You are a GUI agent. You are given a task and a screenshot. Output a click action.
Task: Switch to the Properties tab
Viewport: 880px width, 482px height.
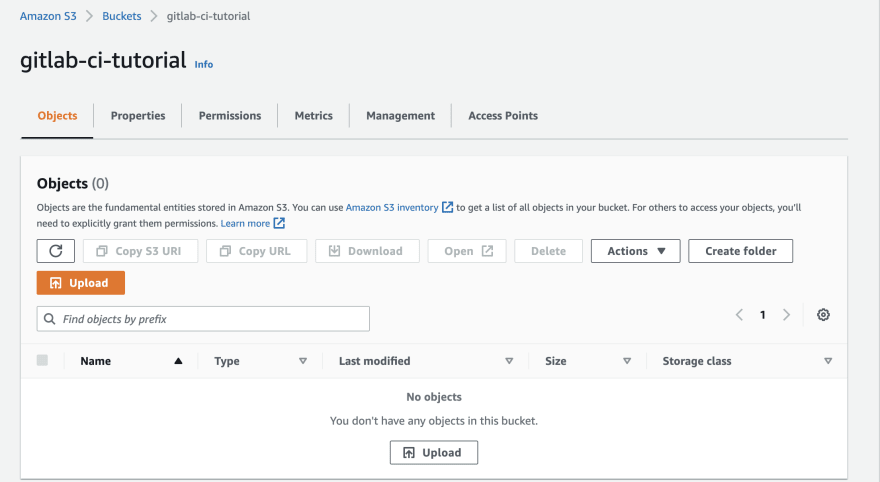coord(138,116)
